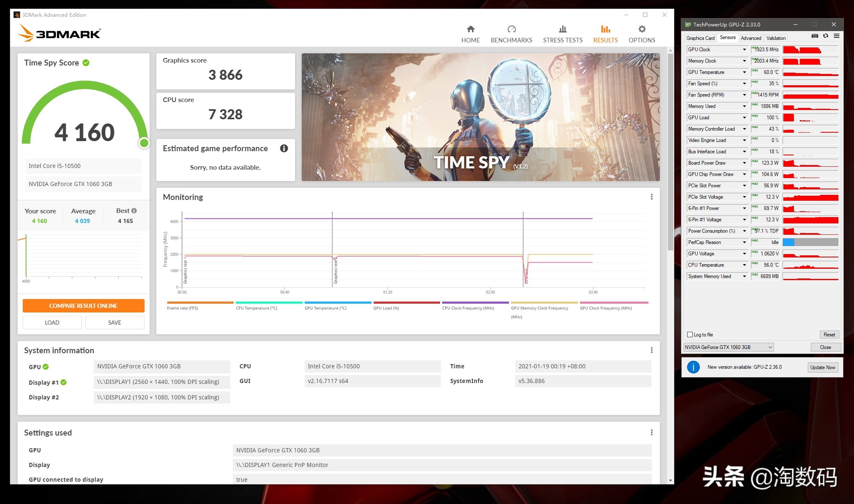Click the Close button in GPU-Z
Viewport: 854px width, 504px height.
point(825,347)
